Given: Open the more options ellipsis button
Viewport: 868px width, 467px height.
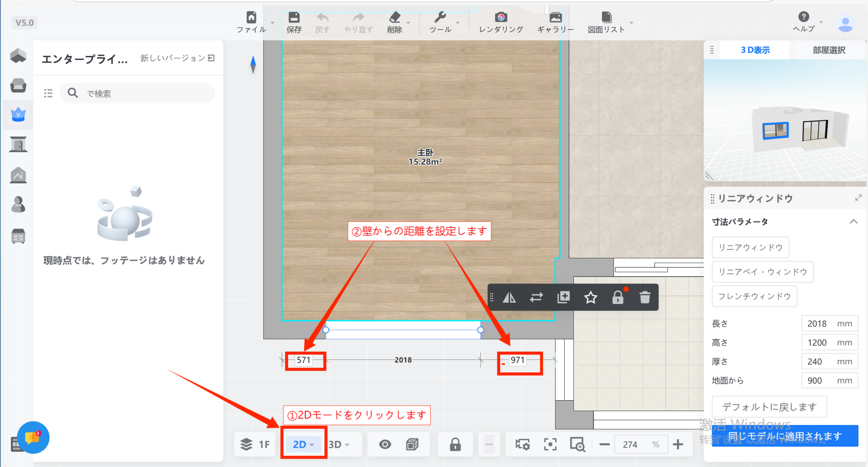Looking at the screenshot, I should 489,444.
